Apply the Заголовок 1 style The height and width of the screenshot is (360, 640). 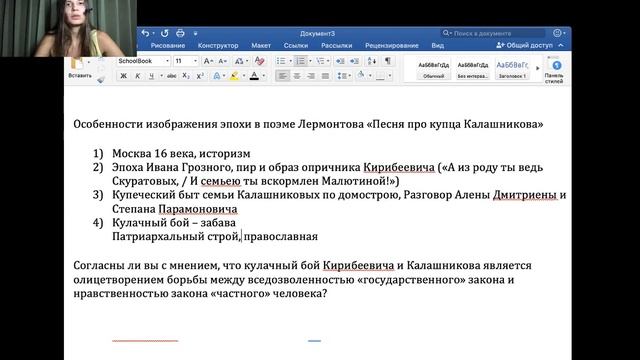[x=512, y=69]
